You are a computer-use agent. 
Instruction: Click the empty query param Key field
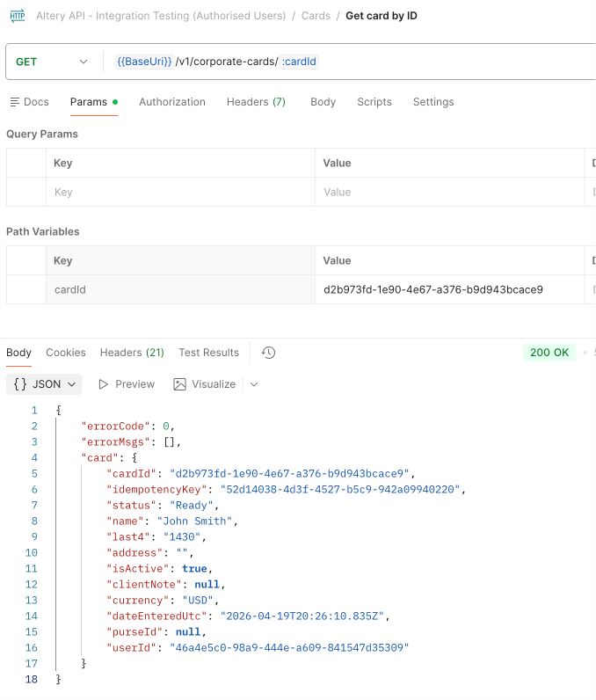pos(181,192)
